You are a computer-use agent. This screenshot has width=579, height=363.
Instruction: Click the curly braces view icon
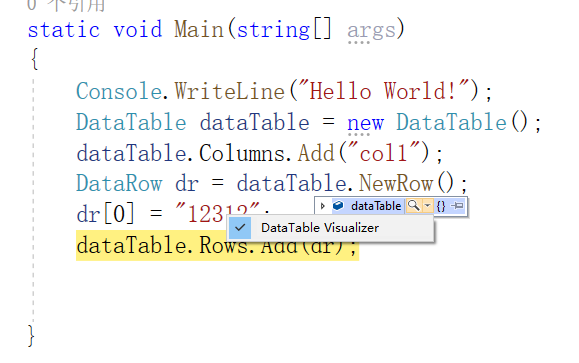(441, 206)
